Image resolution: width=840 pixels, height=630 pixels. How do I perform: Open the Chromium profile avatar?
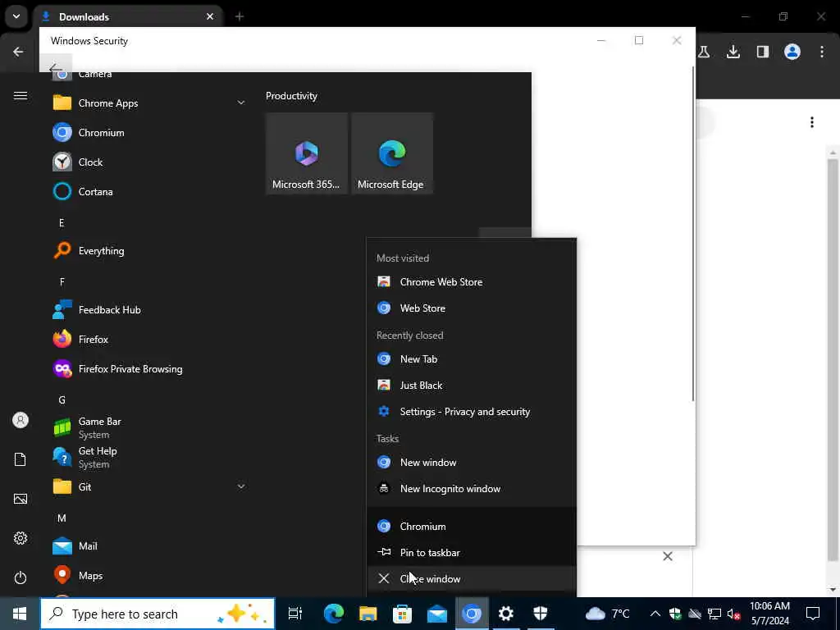[792, 52]
